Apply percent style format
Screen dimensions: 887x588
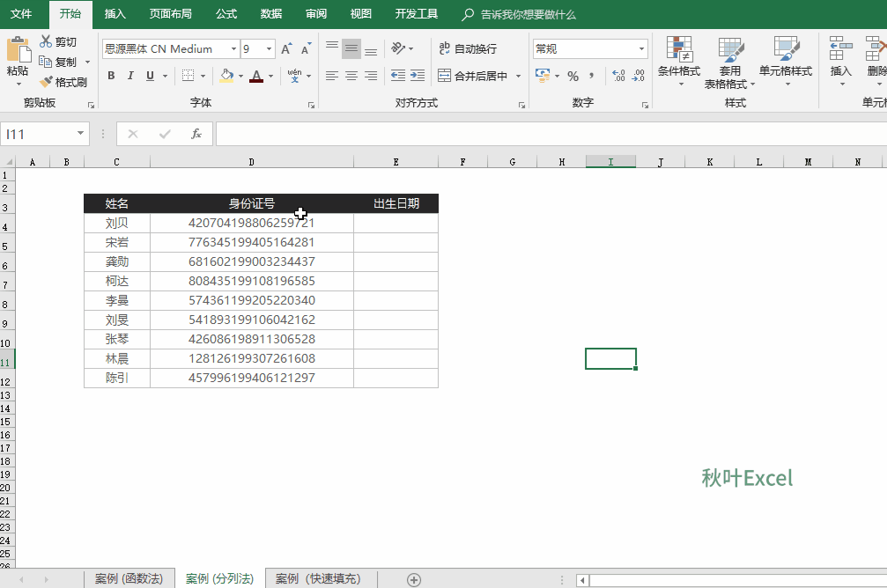pyautogui.click(x=573, y=76)
